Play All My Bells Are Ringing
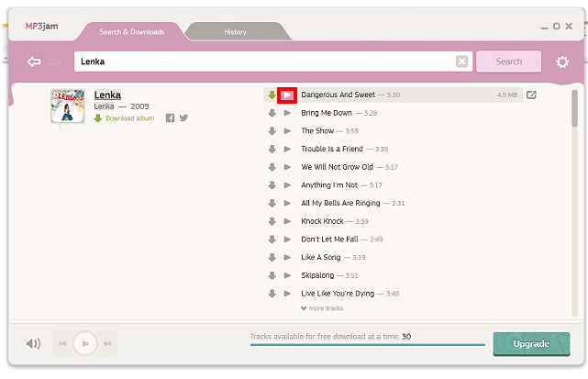 287,203
